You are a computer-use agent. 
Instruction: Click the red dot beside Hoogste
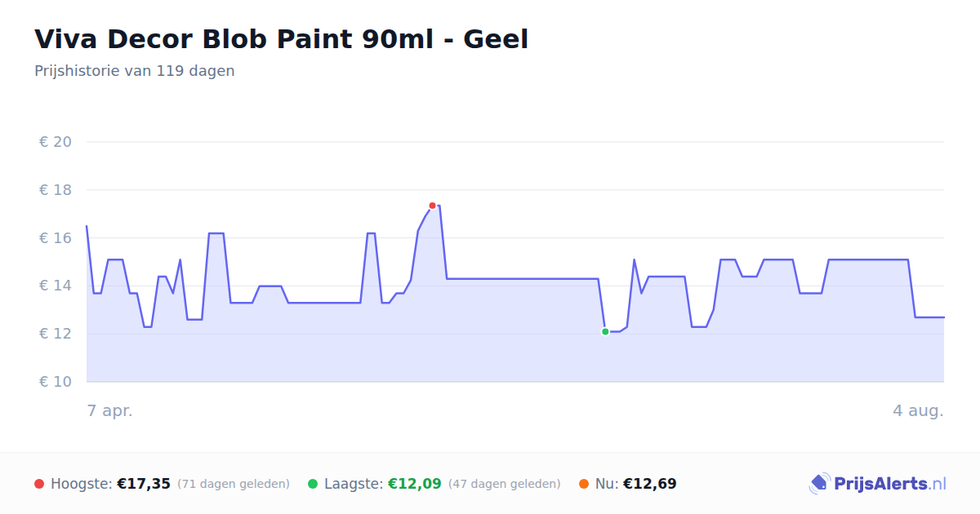pyautogui.click(x=39, y=484)
